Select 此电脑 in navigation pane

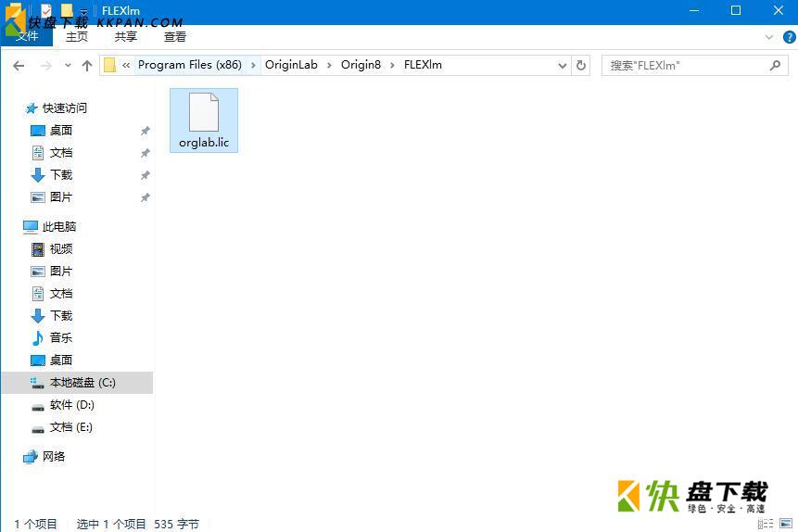click(59, 226)
